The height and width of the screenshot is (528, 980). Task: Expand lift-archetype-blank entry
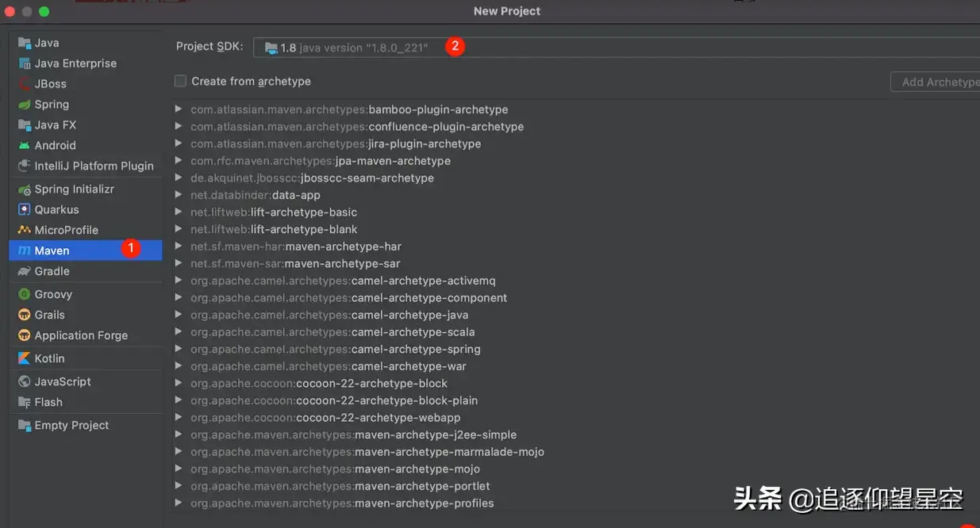[179, 229]
